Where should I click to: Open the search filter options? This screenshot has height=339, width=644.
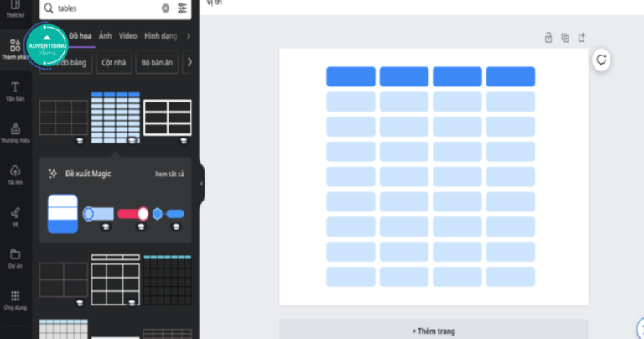coord(182,8)
